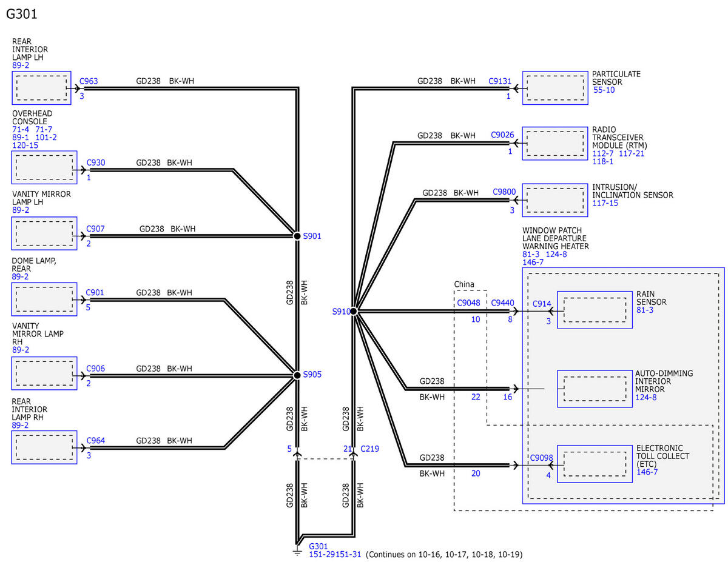This screenshot has width=728, height=562.
Task: Click the PARTICULATE SENSOR label text
Action: tap(616, 78)
